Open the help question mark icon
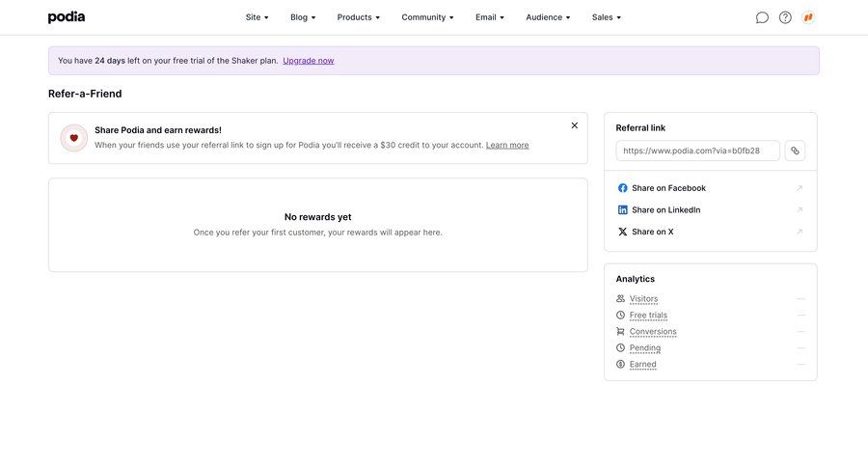The height and width of the screenshot is (467, 868). (785, 17)
